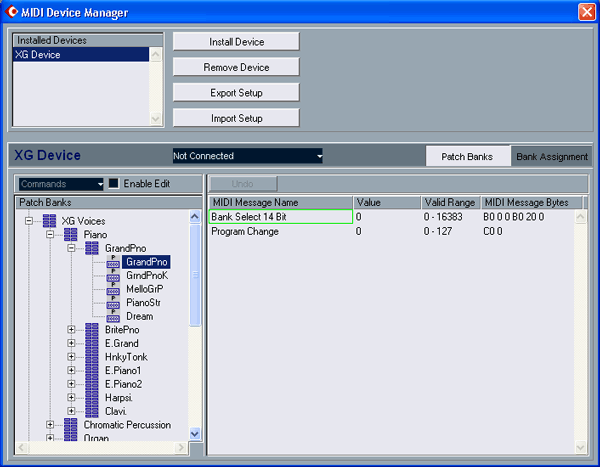The width and height of the screenshot is (600, 467).
Task: Click the Cubase logo in title bar
Action: click(x=11, y=12)
